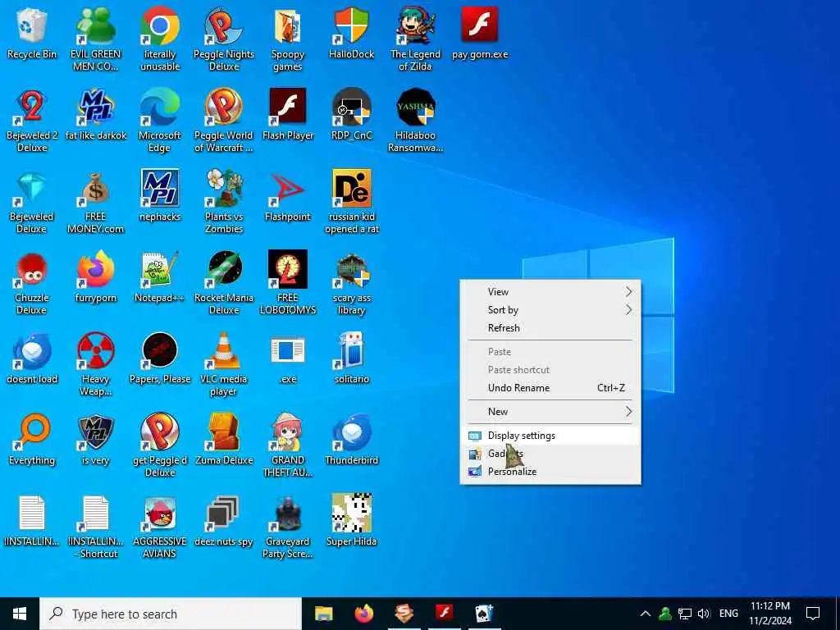
Task: Select the Microsoft Edge desktop icon
Action: coord(160,121)
